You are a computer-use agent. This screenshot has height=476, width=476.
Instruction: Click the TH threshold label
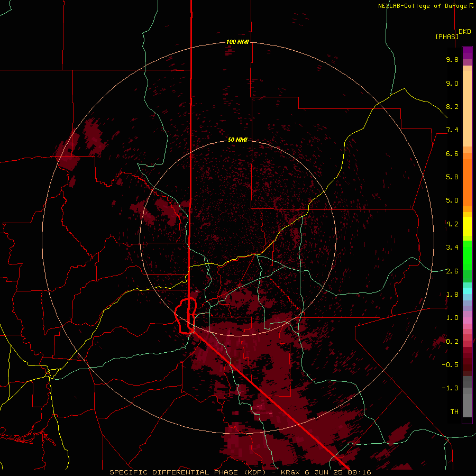(x=454, y=412)
